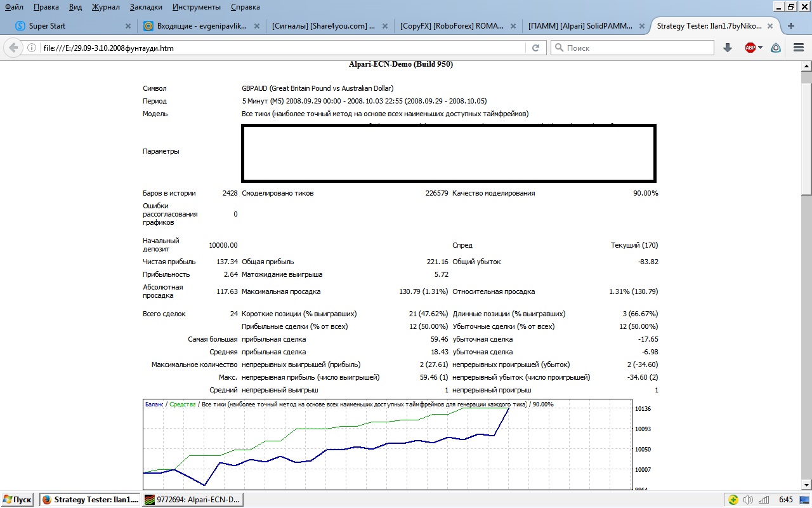
Task: Click the -17.65 largest loss trade value
Action: point(648,339)
